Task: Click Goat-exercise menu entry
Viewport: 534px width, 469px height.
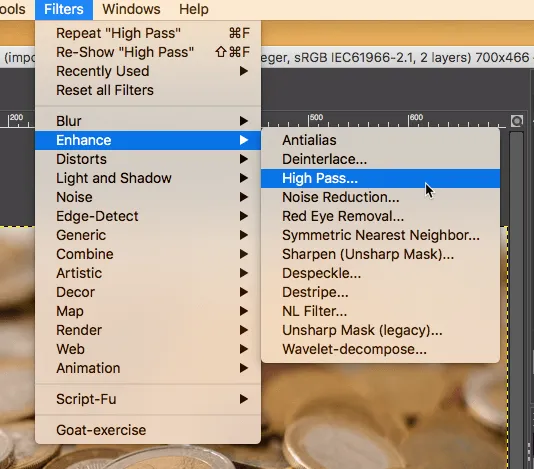Action: pos(148,430)
